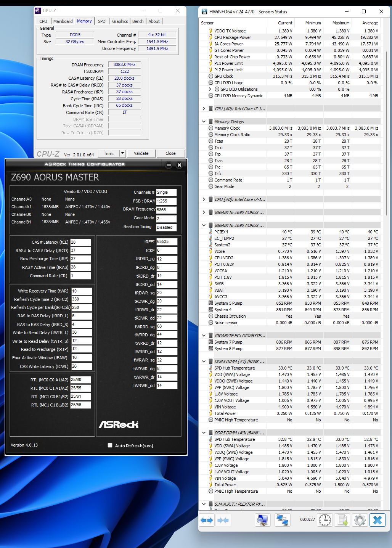Viewport: 392px width, 548px height.
Task: Click clock icon beside Memory Clock Ratio
Action: click(x=211, y=135)
